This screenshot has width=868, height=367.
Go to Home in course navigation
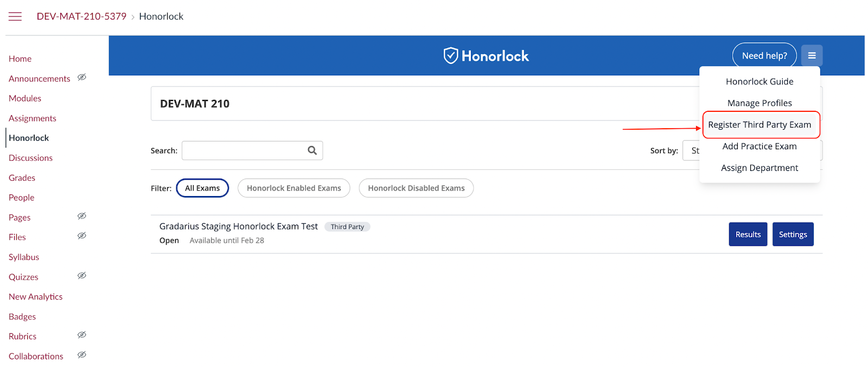[20, 59]
